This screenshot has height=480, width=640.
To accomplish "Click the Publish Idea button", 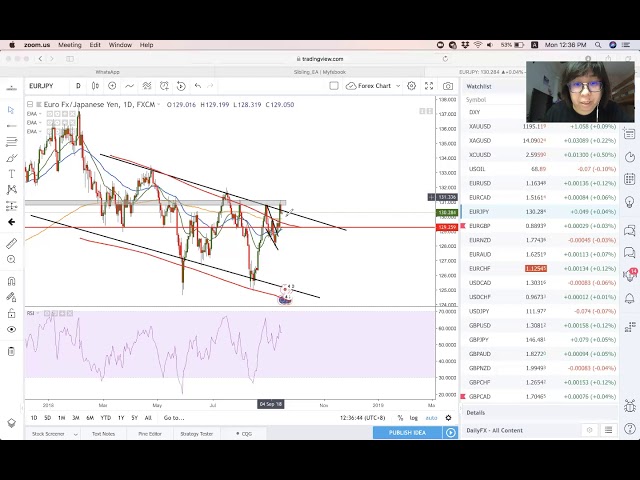I will pos(406,433).
